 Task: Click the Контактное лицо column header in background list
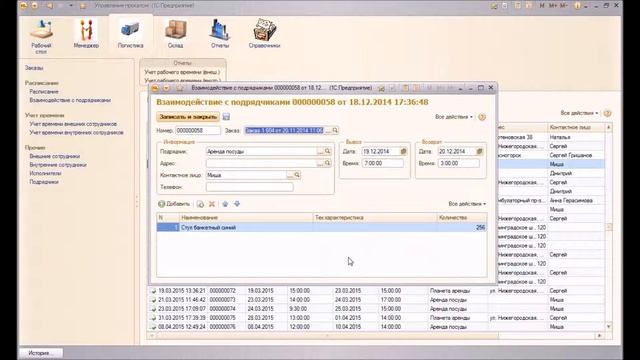pos(576,127)
